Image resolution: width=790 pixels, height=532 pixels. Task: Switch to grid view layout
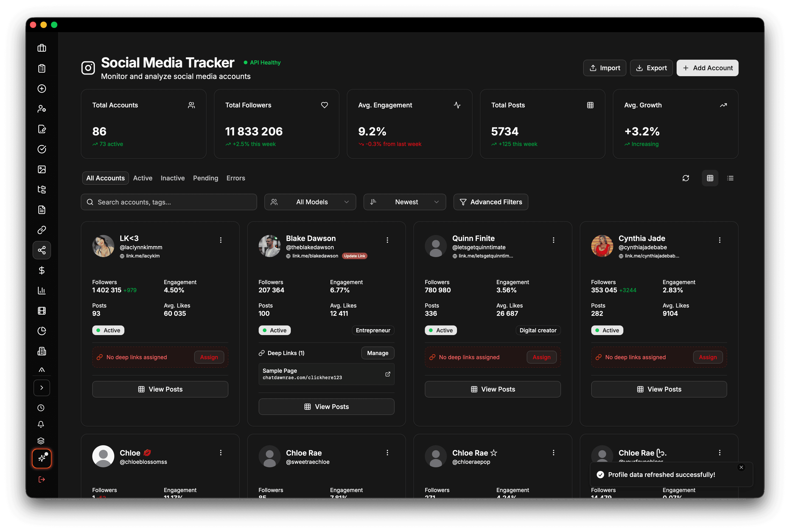point(710,178)
